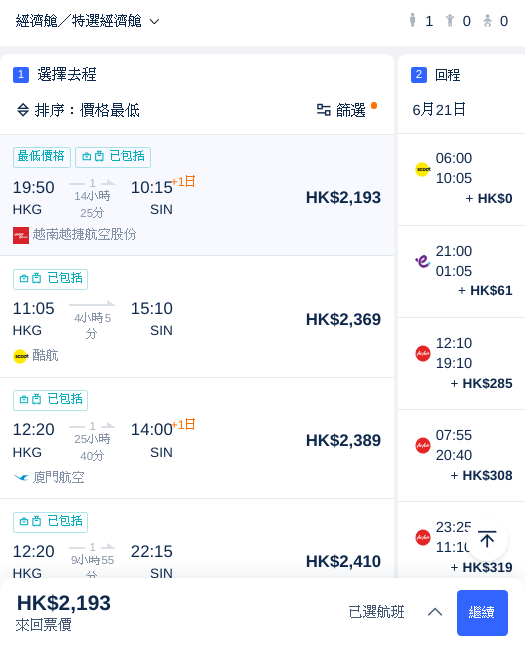Viewport: 525px width, 649px height.
Task: Select the HK$2,389 Xiamen Air flight
Action: click(x=197, y=438)
